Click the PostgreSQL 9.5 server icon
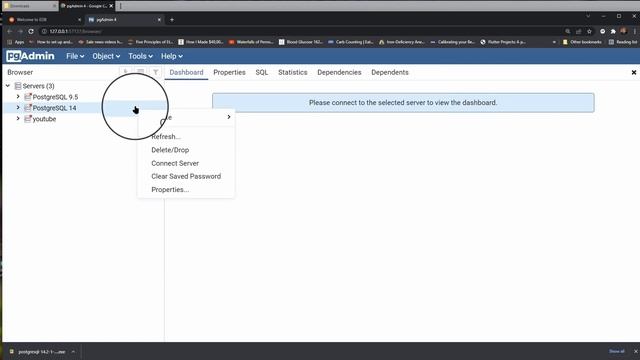The image size is (640, 360). coord(28,97)
